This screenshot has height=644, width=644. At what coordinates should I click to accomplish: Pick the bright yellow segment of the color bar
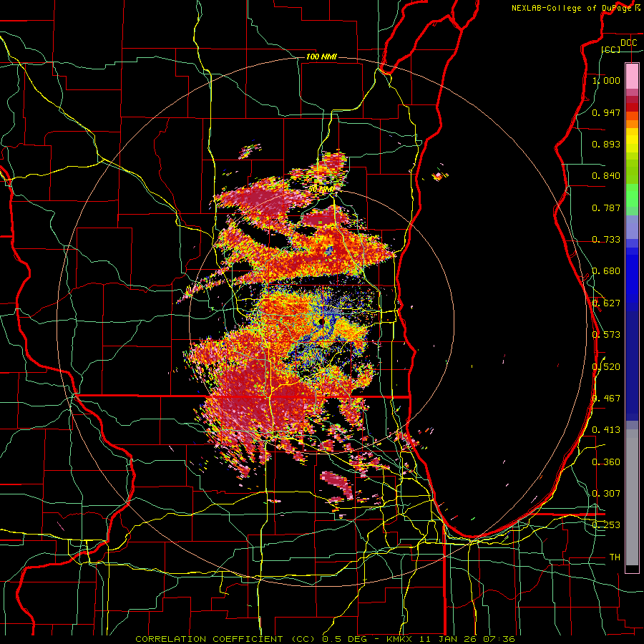(x=632, y=141)
